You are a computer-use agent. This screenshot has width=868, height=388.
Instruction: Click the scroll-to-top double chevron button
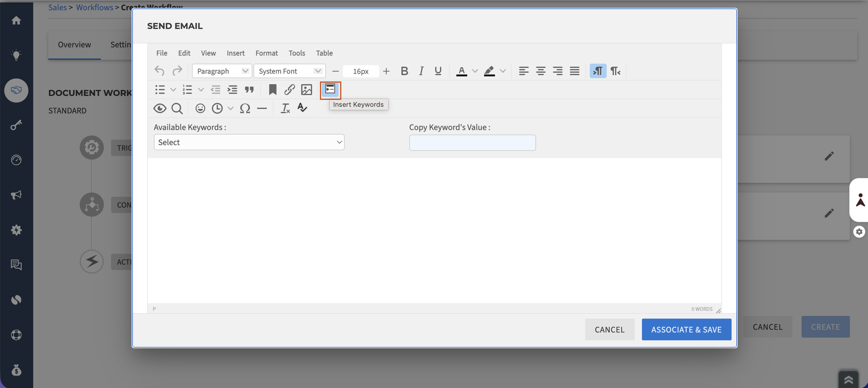pos(848,380)
